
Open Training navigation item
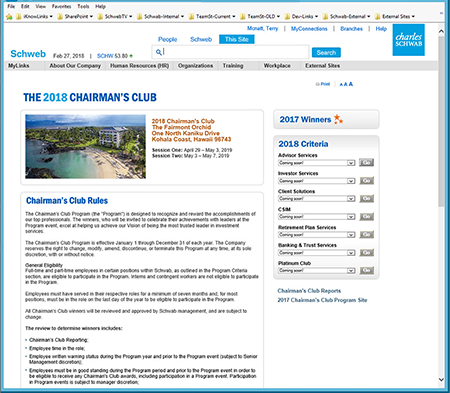click(233, 66)
